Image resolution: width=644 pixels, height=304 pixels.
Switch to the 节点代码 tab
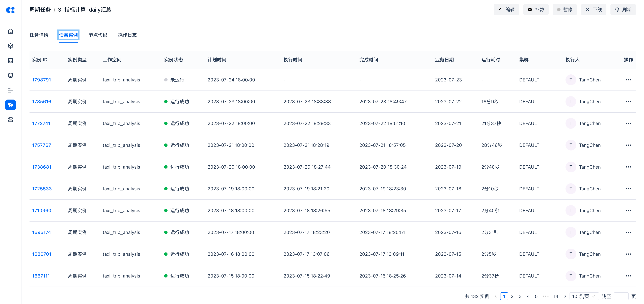point(98,35)
